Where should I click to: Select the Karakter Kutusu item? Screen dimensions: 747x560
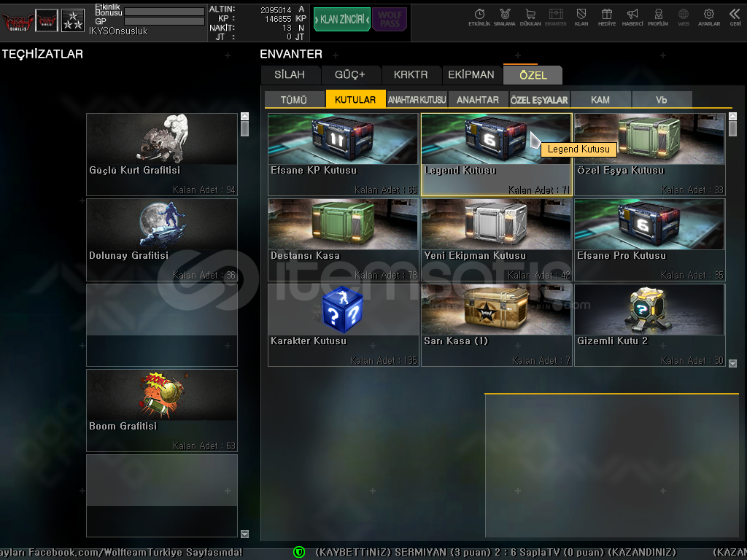point(343,325)
